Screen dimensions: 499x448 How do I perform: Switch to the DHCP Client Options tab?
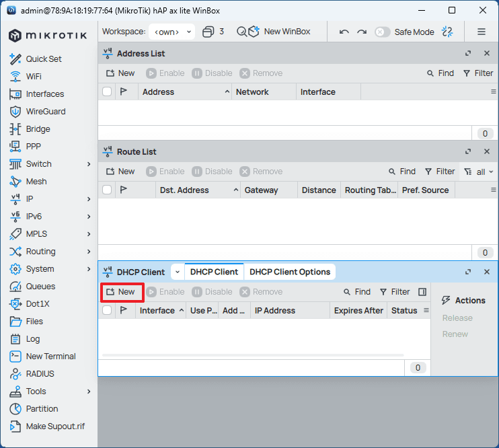[x=290, y=272]
